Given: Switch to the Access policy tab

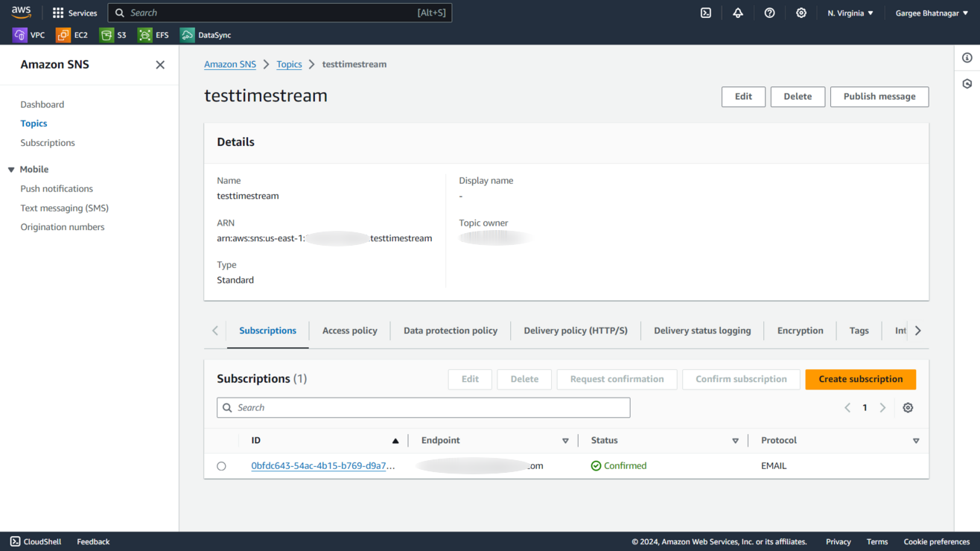Looking at the screenshot, I should [349, 331].
